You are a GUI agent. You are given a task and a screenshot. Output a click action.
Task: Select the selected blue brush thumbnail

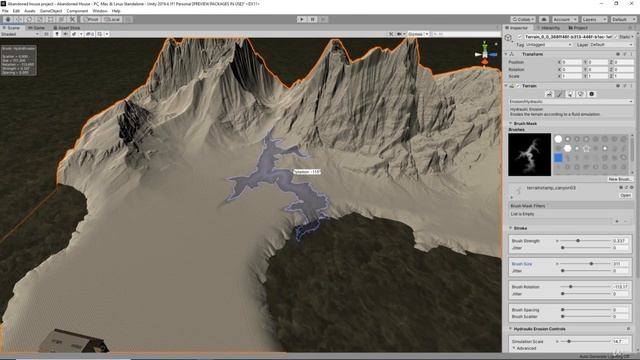click(x=558, y=158)
